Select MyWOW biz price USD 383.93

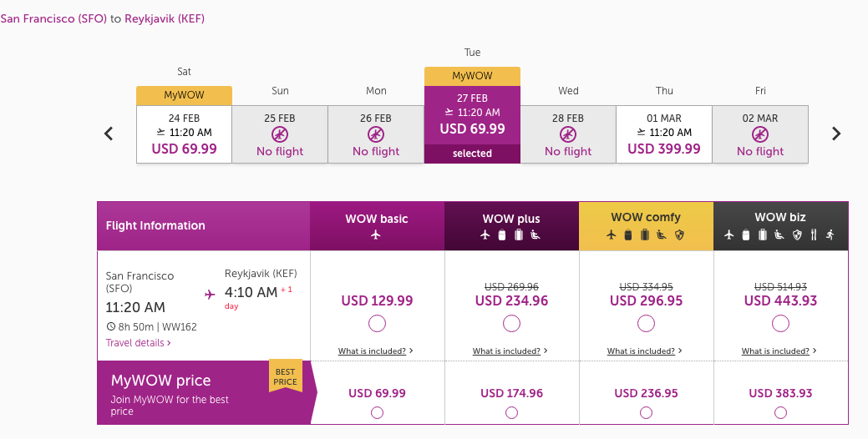pos(780,412)
